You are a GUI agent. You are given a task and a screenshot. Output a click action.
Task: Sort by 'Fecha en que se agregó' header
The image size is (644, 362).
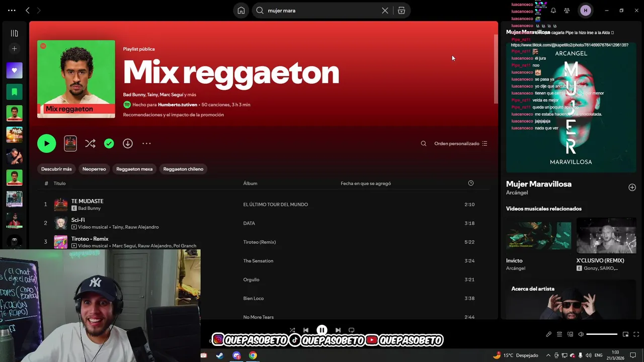[x=366, y=184]
